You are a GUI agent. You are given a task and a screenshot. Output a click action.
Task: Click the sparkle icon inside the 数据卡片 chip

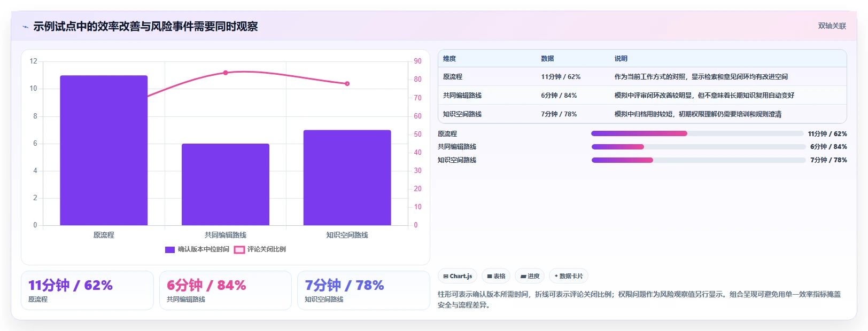pyautogui.click(x=556, y=276)
